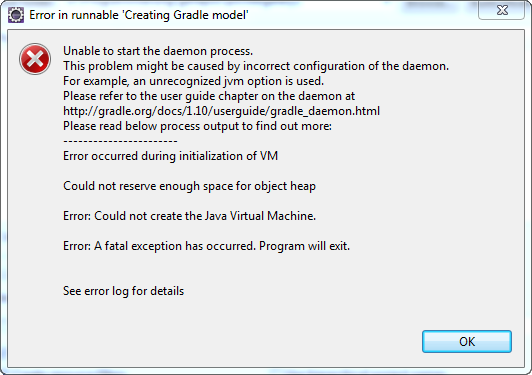Click the word 'heap' in the error output

pos(303,186)
